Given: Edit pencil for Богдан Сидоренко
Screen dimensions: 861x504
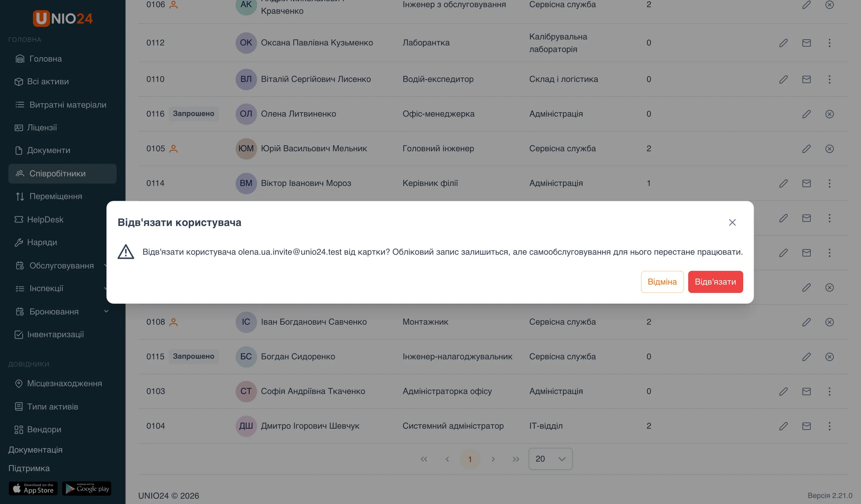Looking at the screenshot, I should click(x=806, y=357).
